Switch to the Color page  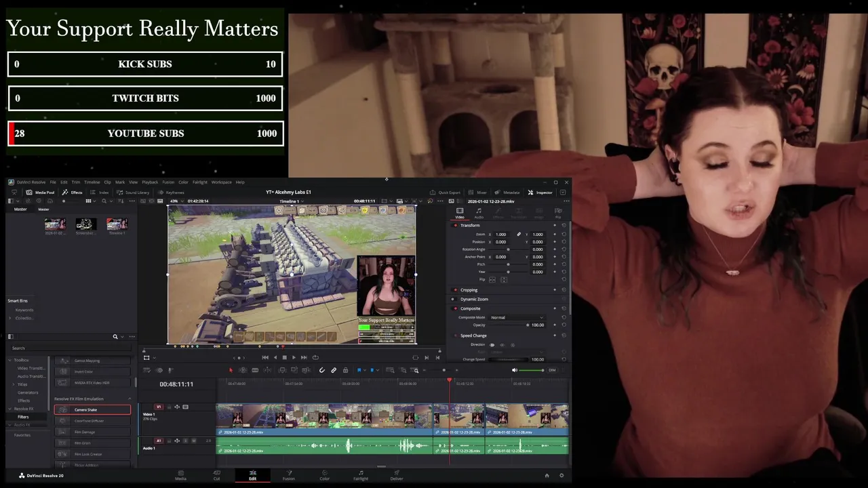[x=325, y=475]
